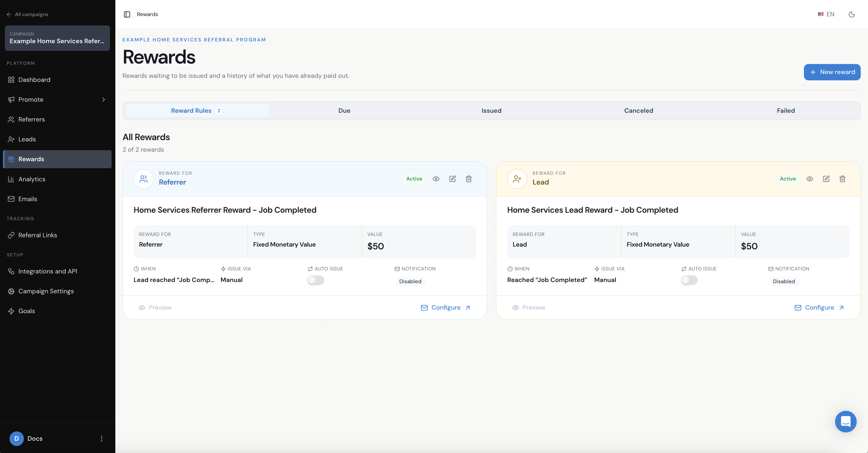868x453 pixels.
Task: Switch to dark mode moon icon
Action: [851, 14]
